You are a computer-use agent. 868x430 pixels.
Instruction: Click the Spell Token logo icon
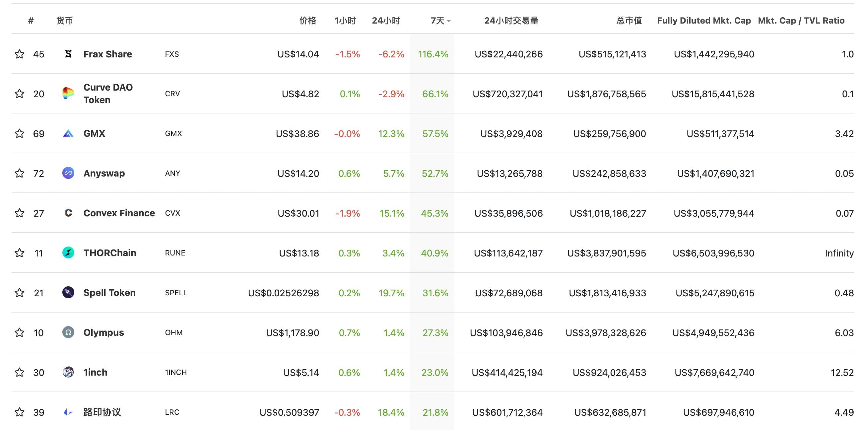coord(68,293)
